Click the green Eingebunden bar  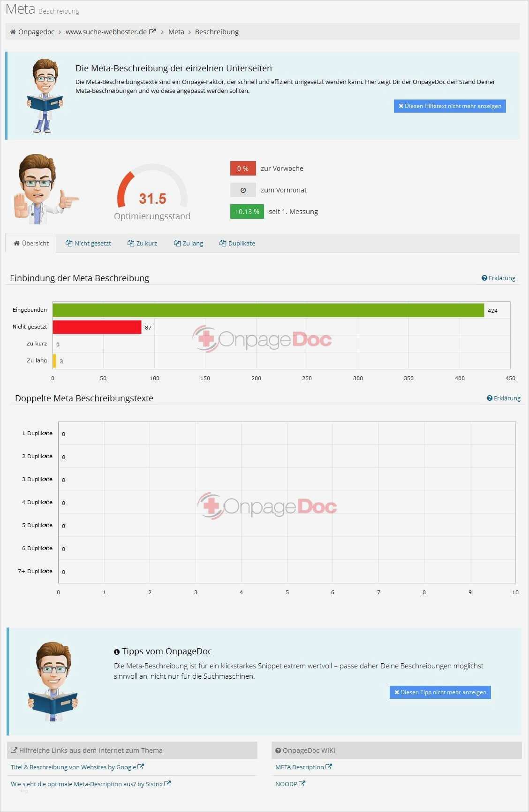click(x=268, y=310)
